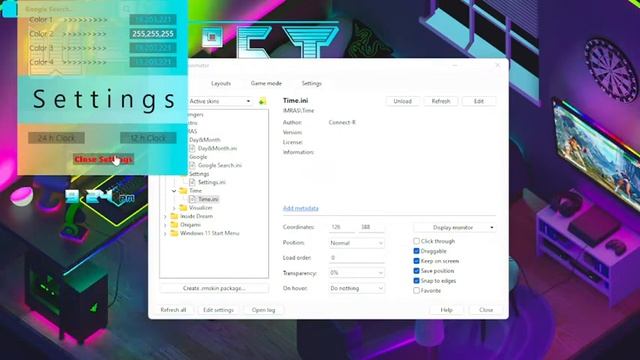Click the X coordinate field showing 126
Viewport: 640px width, 360px height.
[x=342, y=227]
